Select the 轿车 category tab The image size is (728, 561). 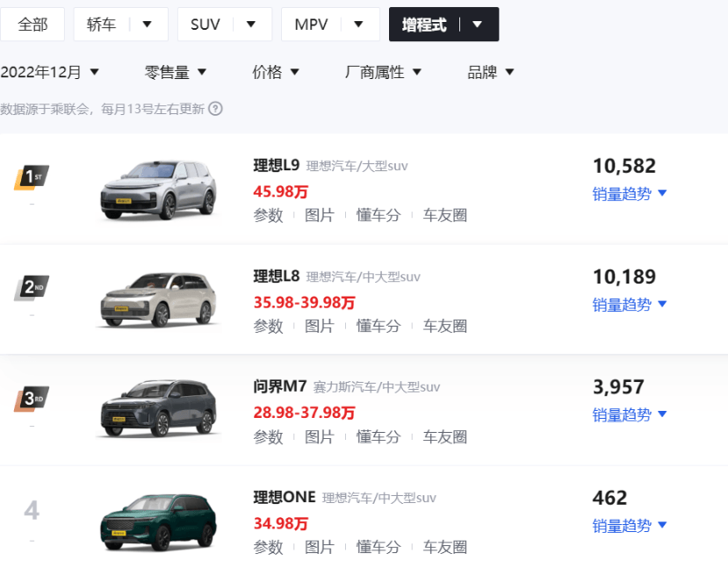coord(101,24)
